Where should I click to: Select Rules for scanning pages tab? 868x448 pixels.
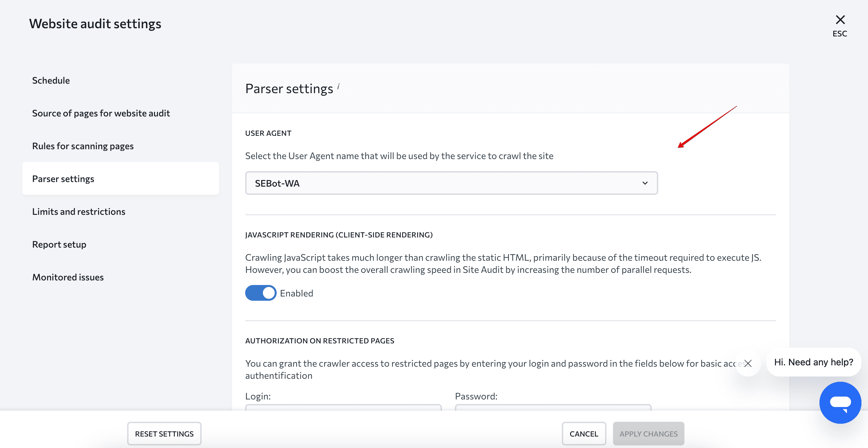coord(83,145)
